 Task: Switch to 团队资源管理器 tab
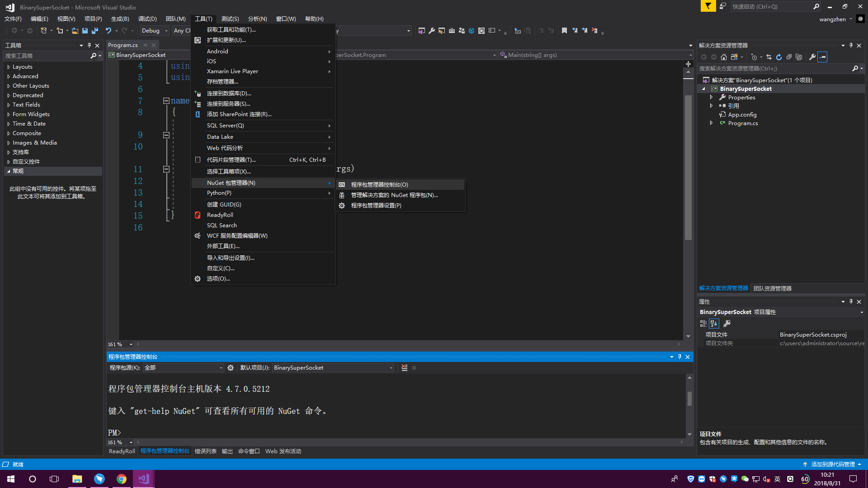[x=773, y=288]
